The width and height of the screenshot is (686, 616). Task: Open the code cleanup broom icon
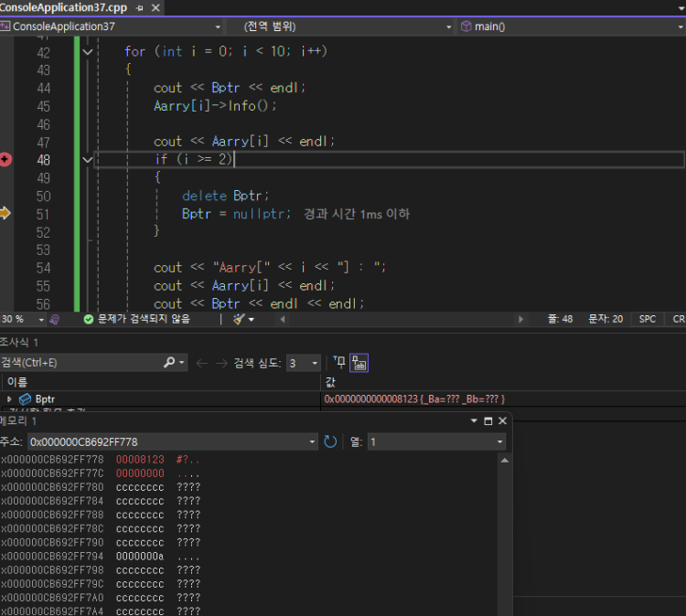[x=239, y=320]
